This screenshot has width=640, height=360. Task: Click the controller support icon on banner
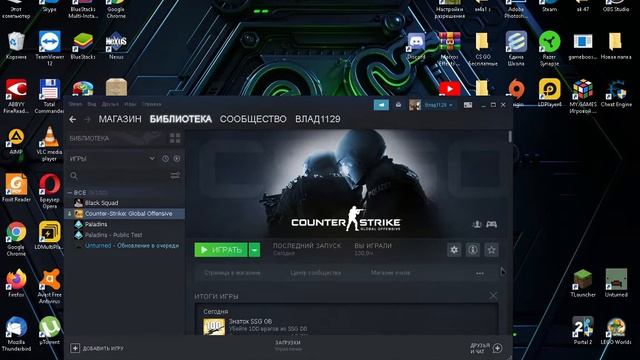point(491,224)
